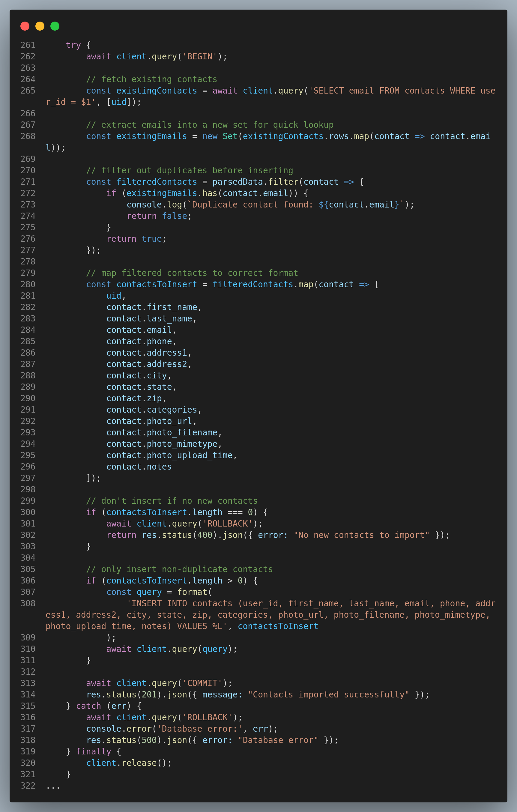517x812 pixels.
Task: Click comment '// filter out duplicates before inserting'
Action: [190, 170]
